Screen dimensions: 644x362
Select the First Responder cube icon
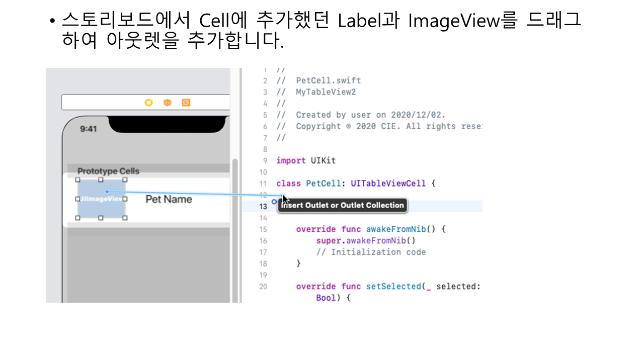pyautogui.click(x=168, y=103)
